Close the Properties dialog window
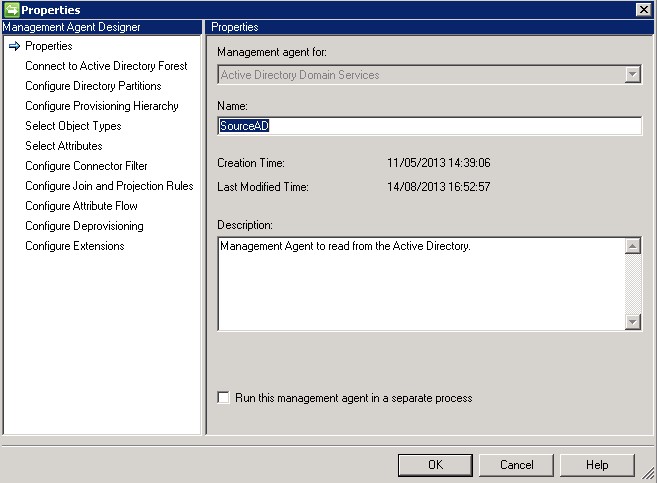657x483 pixels. 643,9
